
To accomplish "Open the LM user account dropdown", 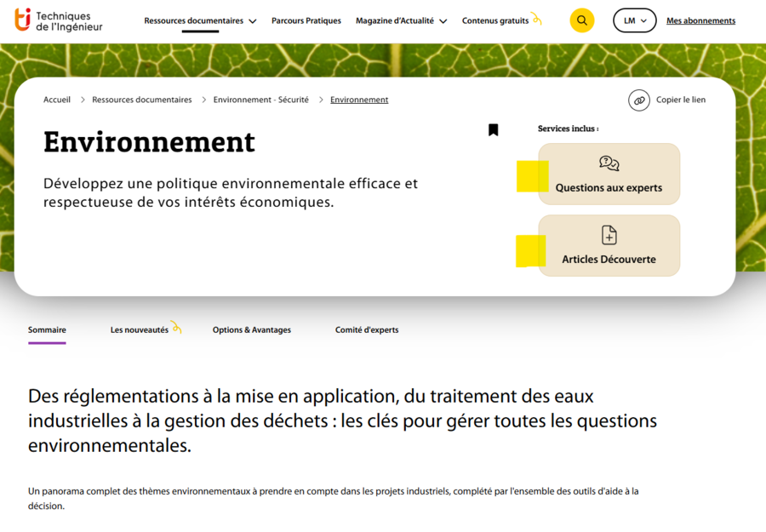I will (x=634, y=20).
